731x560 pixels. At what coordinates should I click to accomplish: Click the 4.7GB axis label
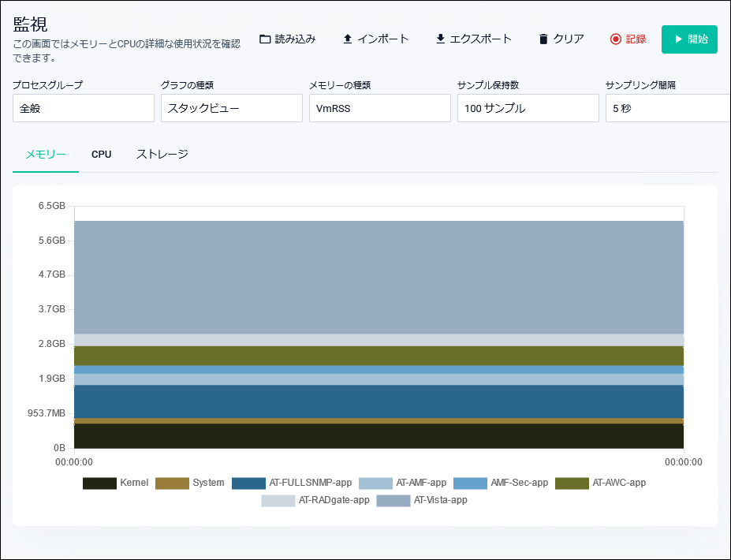click(x=52, y=274)
